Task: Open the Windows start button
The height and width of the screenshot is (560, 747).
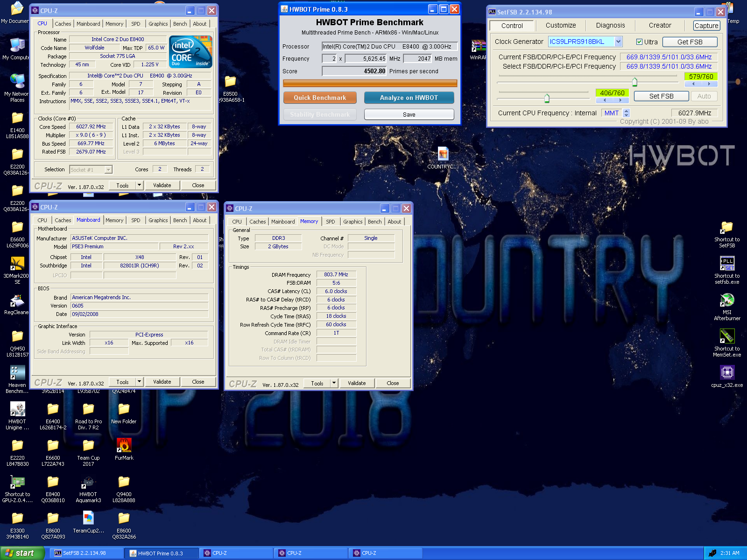Action: [22, 553]
